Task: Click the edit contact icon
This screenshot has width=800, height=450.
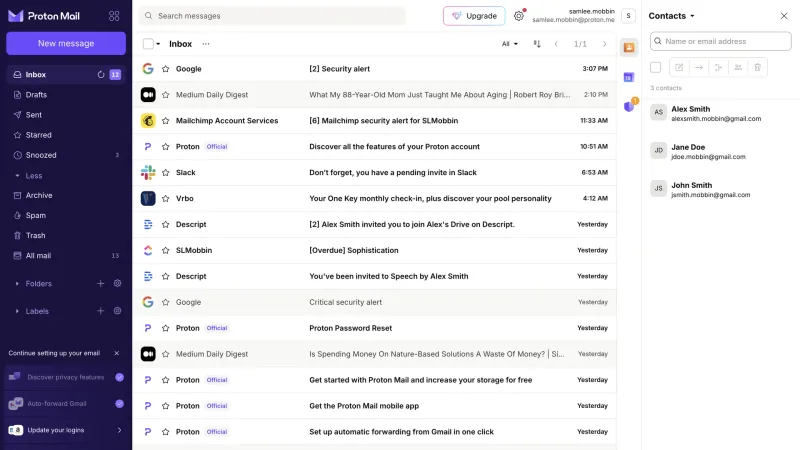Action: tap(679, 67)
